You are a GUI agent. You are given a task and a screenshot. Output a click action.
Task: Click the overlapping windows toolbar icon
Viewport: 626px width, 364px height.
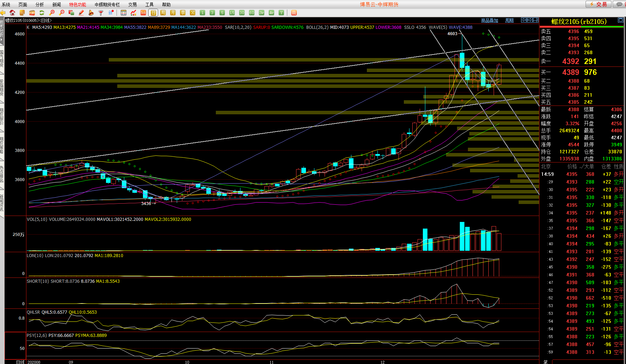71,13
